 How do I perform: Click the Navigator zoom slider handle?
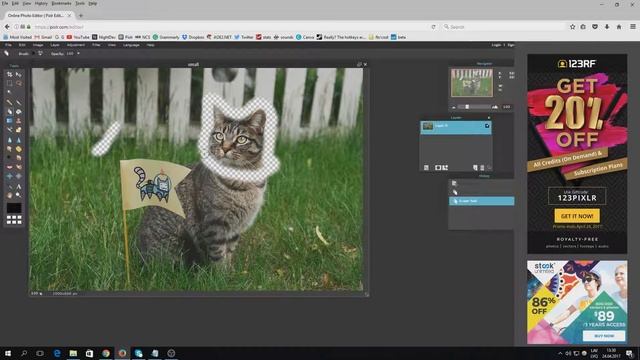(x=467, y=107)
